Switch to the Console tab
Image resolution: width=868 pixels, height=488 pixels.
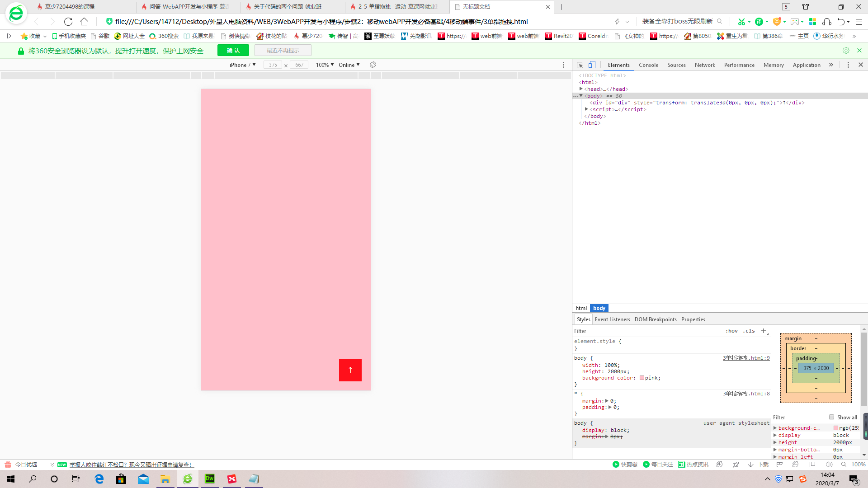pos(648,65)
